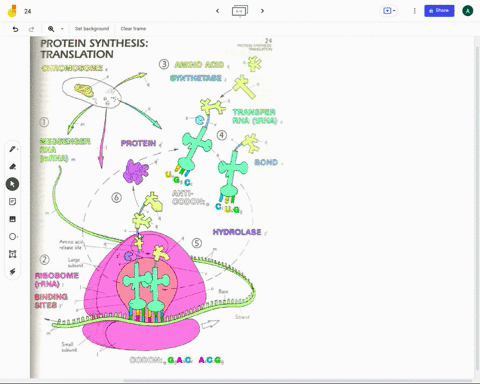Click the "BOND" label
Image resolution: width=480 pixels, height=384 pixels.
coord(266,162)
